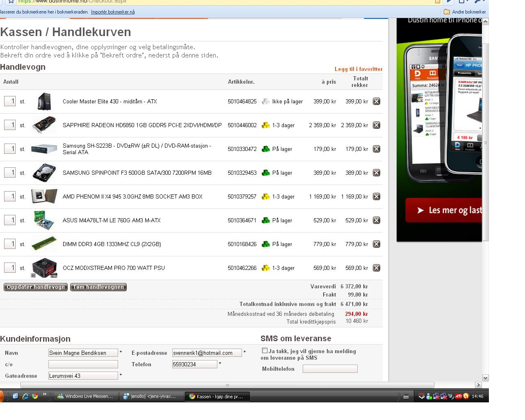Open SAPPHIRE RADEON graphics card thumbnail
This screenshot has height=420, width=525.
tap(44, 125)
